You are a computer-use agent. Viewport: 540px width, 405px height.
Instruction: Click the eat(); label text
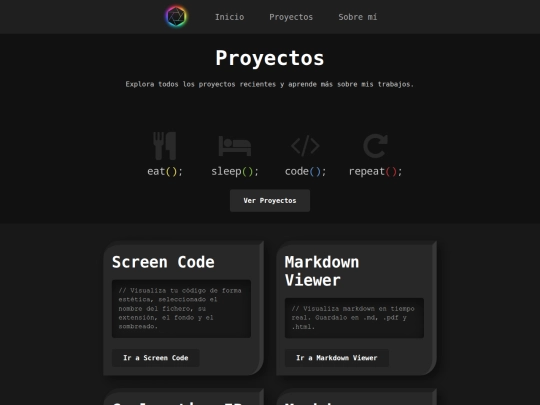click(x=165, y=171)
